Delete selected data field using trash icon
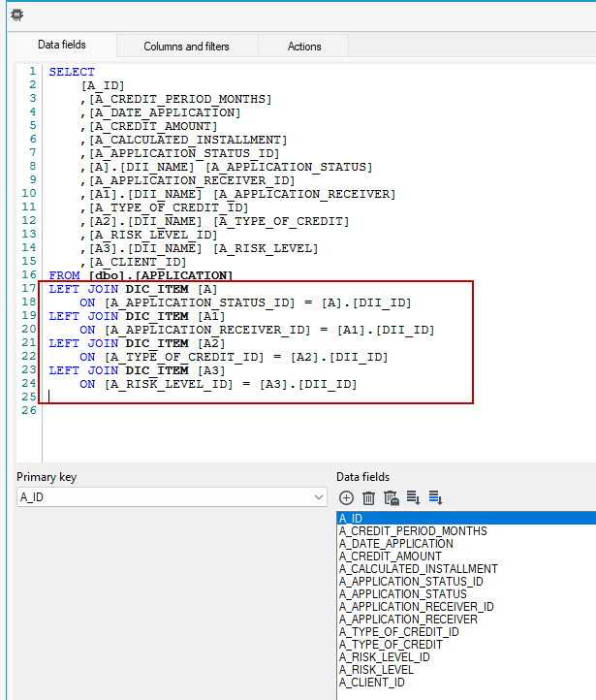This screenshot has height=700, width=596. [368, 497]
